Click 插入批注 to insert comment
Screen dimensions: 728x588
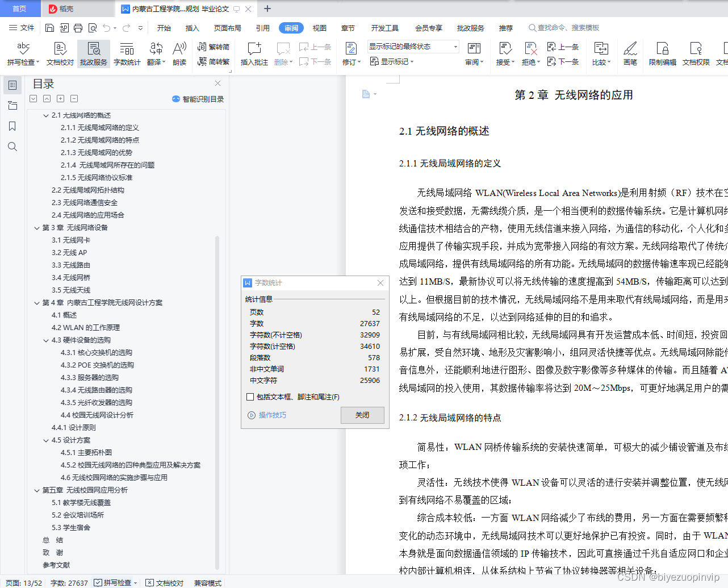[x=254, y=54]
